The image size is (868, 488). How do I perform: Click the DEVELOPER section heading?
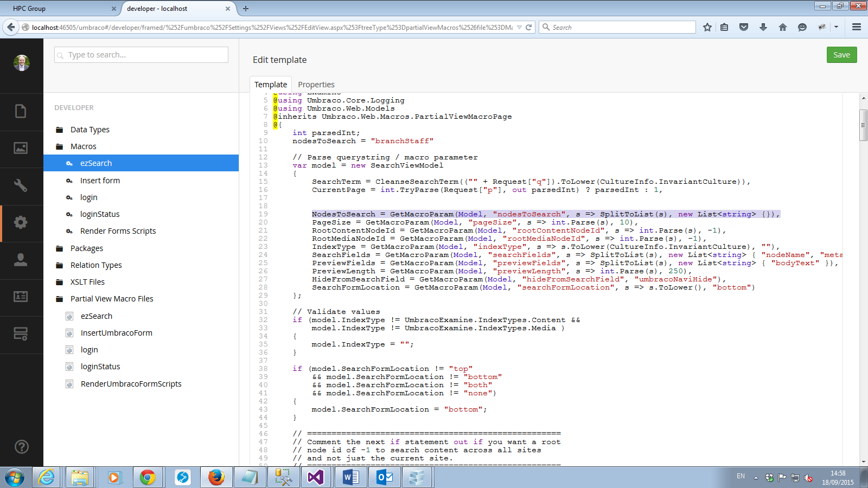74,108
